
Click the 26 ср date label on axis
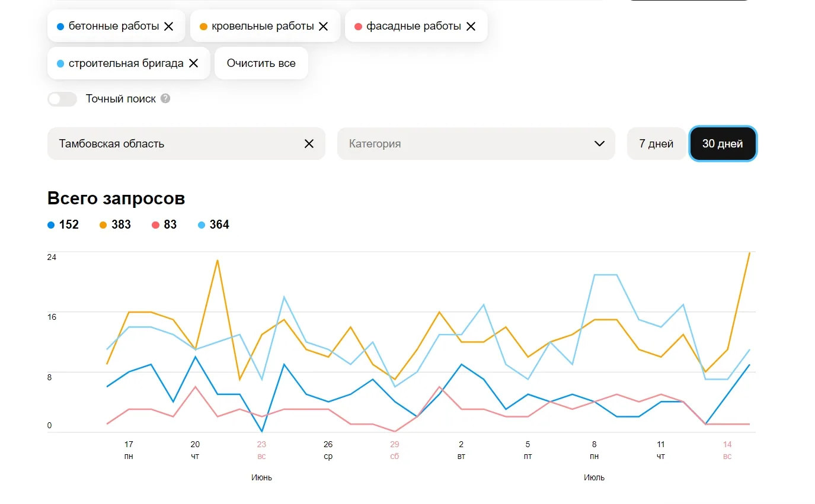tap(328, 450)
